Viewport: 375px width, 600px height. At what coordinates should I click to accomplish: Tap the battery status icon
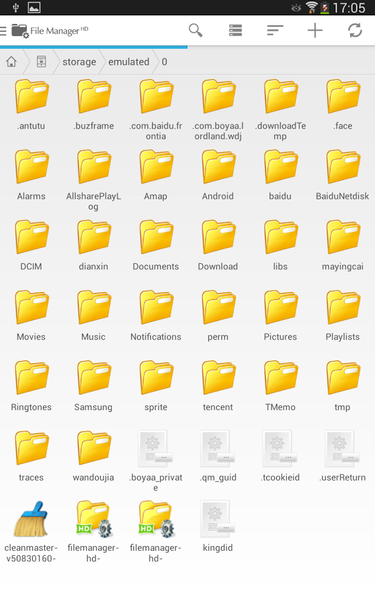click(324, 8)
